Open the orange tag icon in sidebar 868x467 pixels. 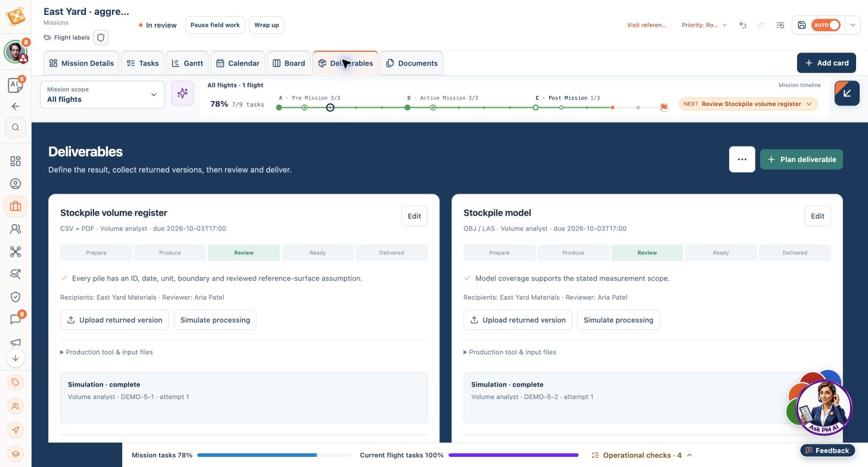15,382
